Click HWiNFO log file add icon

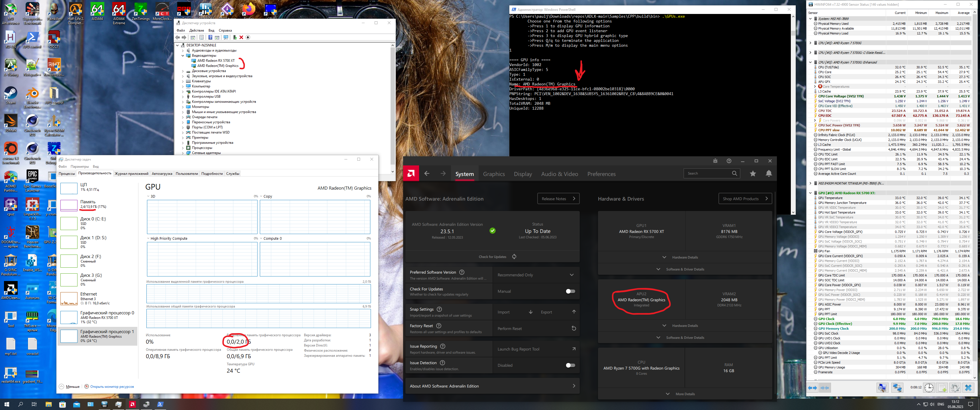942,388
